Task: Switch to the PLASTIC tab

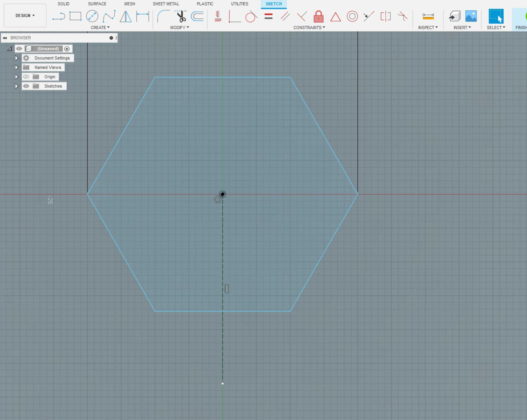Action: [x=205, y=4]
